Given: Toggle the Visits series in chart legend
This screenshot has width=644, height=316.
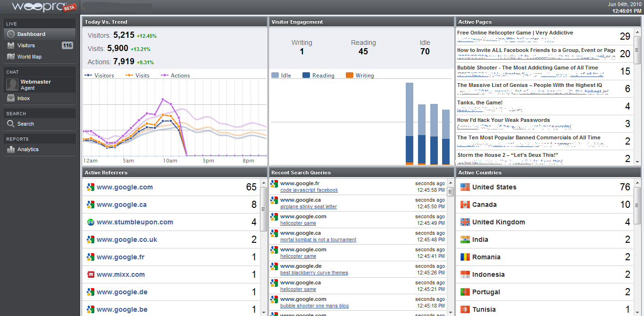Looking at the screenshot, I should (137, 75).
